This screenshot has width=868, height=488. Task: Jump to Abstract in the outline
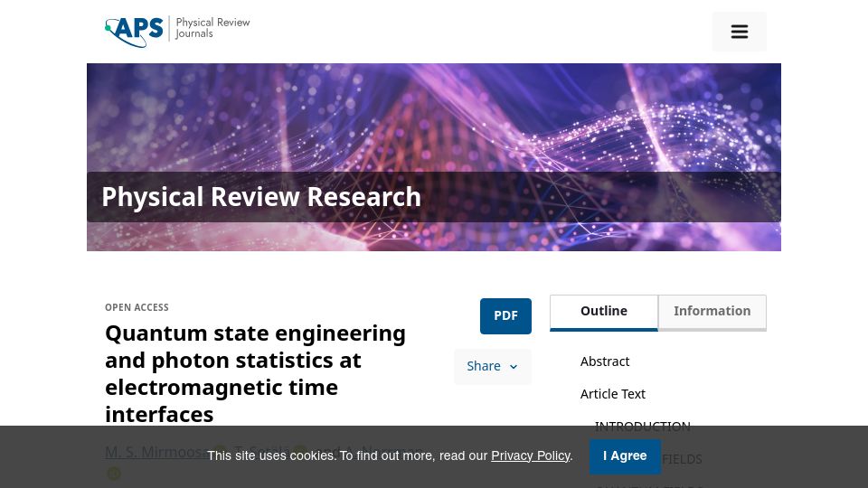tap(605, 361)
